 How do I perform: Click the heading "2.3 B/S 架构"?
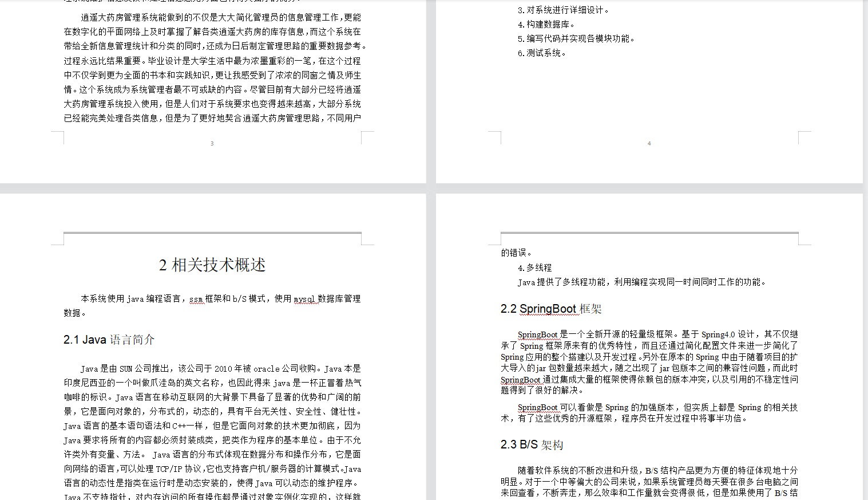coord(532,444)
